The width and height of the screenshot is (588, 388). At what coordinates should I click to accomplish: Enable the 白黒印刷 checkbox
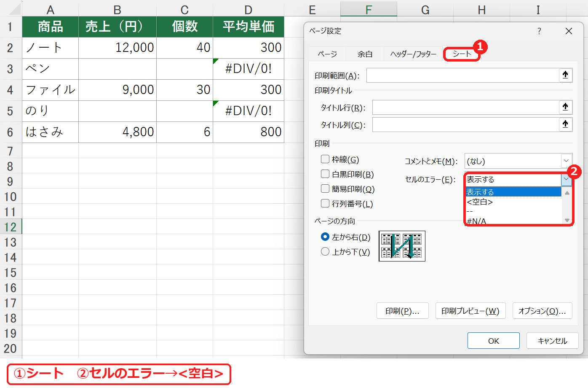pos(325,174)
